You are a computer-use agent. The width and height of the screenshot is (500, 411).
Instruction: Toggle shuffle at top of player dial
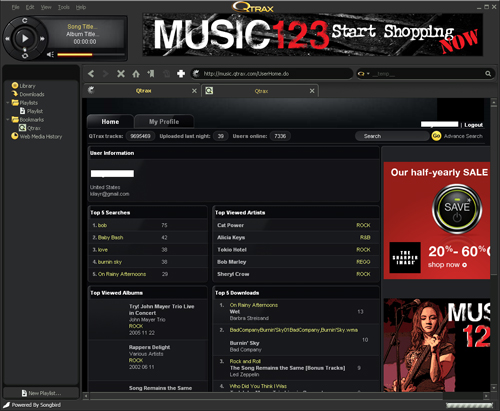coord(25,21)
